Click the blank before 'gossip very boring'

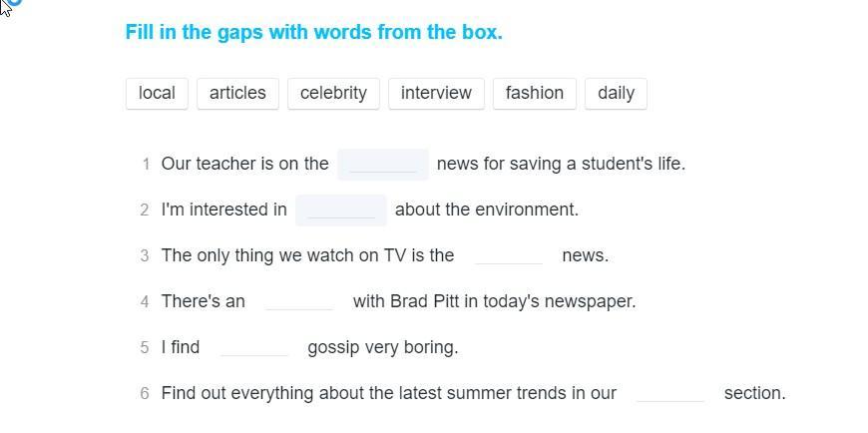tap(253, 347)
